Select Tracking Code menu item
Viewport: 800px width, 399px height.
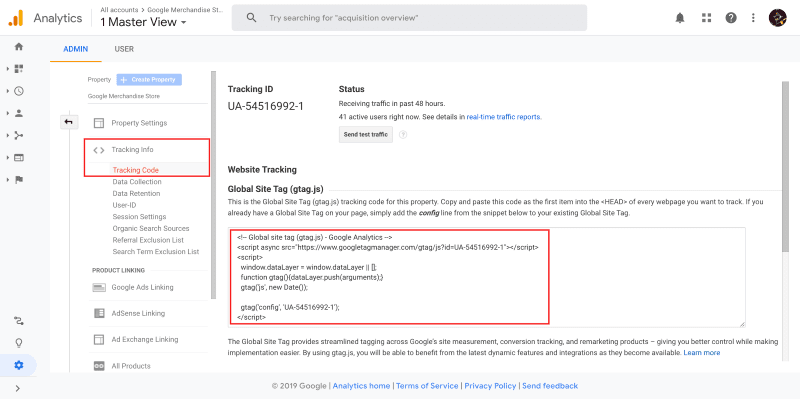[136, 170]
